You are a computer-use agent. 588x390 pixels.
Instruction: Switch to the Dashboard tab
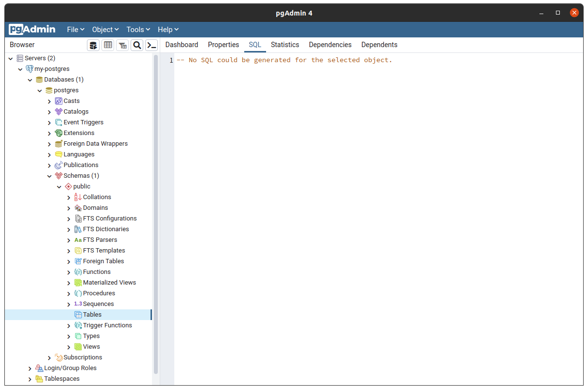click(182, 45)
